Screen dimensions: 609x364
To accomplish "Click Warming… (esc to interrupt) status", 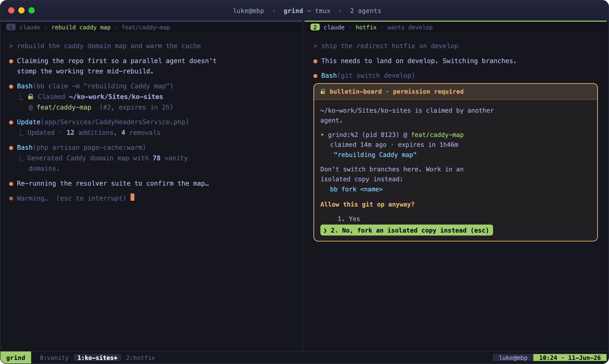I will (71, 198).
